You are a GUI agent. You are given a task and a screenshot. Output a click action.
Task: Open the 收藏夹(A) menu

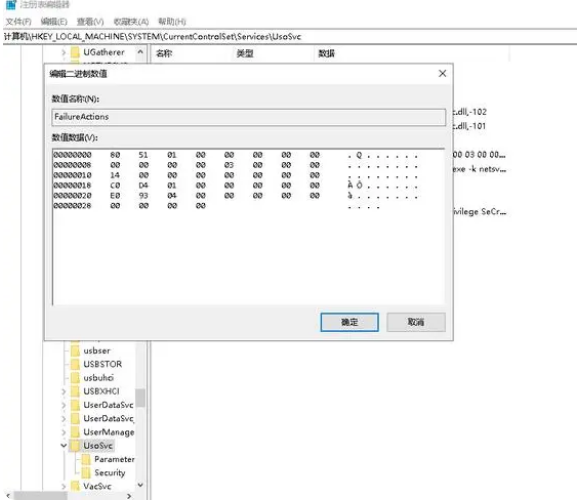point(131,22)
